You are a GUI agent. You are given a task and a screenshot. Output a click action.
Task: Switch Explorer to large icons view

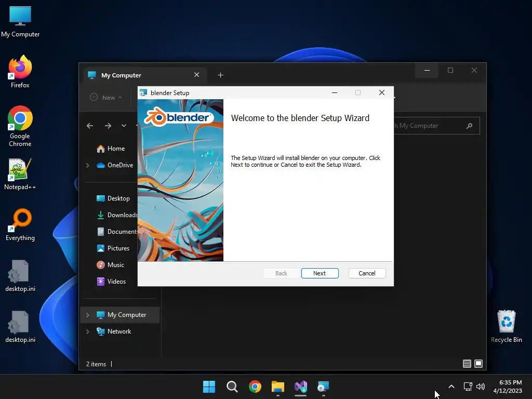point(478,364)
